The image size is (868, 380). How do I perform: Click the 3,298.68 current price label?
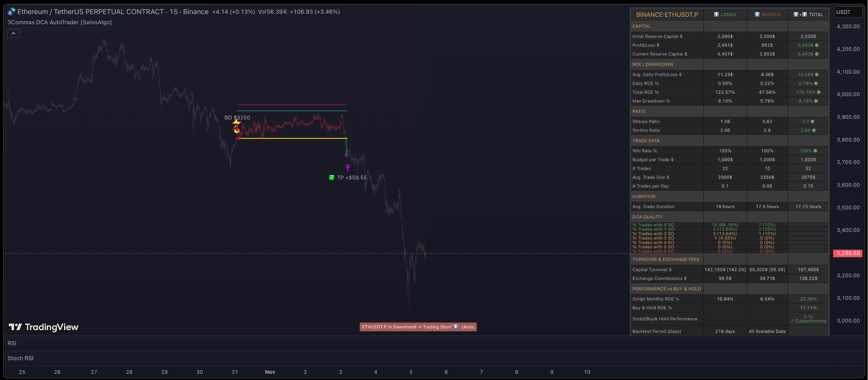pos(848,253)
